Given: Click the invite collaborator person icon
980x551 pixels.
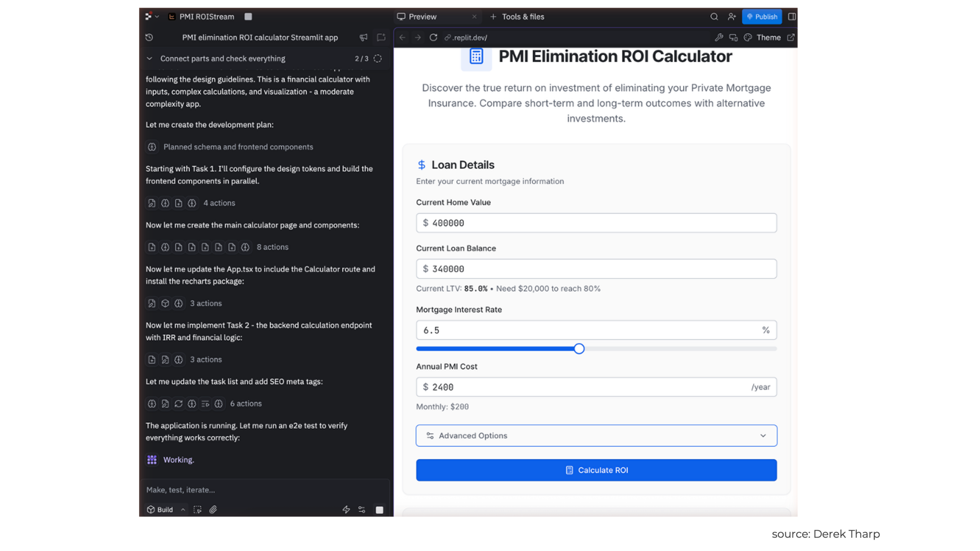Looking at the screenshot, I should click(731, 16).
